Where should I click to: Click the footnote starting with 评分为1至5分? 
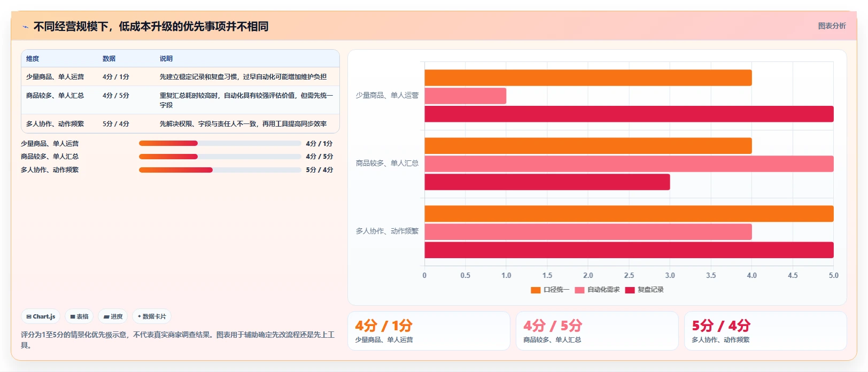[177, 340]
